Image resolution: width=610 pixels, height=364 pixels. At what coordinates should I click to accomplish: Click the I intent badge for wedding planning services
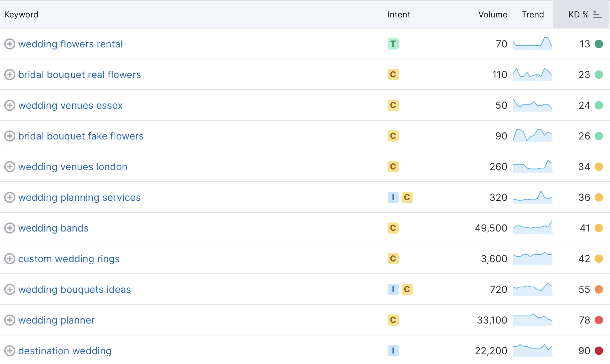(393, 197)
